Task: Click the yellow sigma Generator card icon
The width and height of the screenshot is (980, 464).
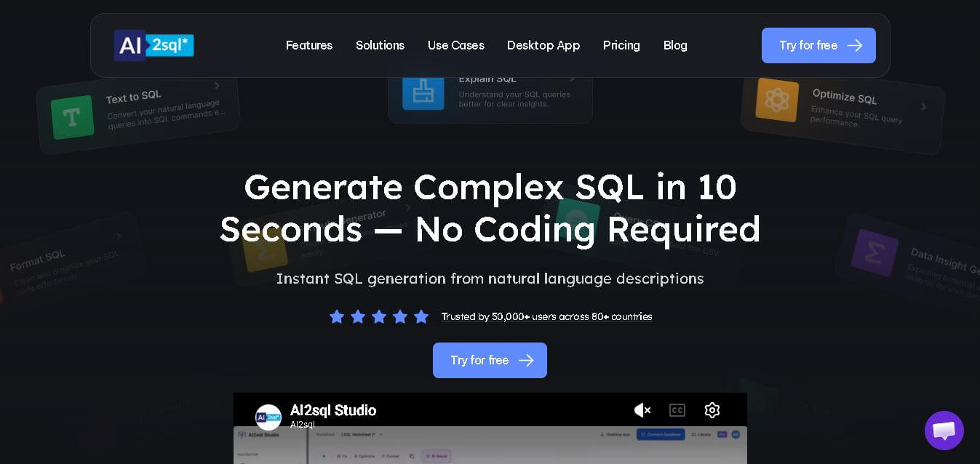Action: 266,250
